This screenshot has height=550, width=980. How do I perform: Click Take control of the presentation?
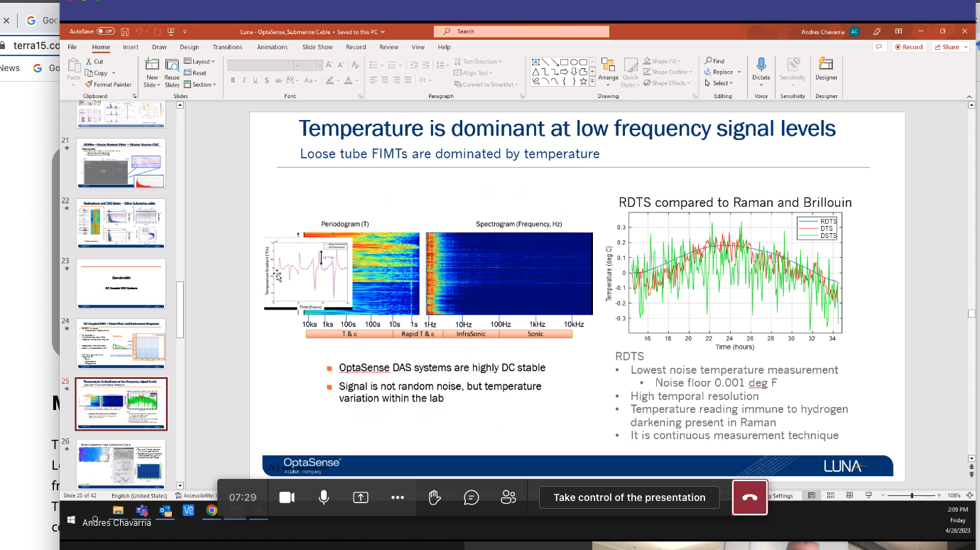pos(629,497)
